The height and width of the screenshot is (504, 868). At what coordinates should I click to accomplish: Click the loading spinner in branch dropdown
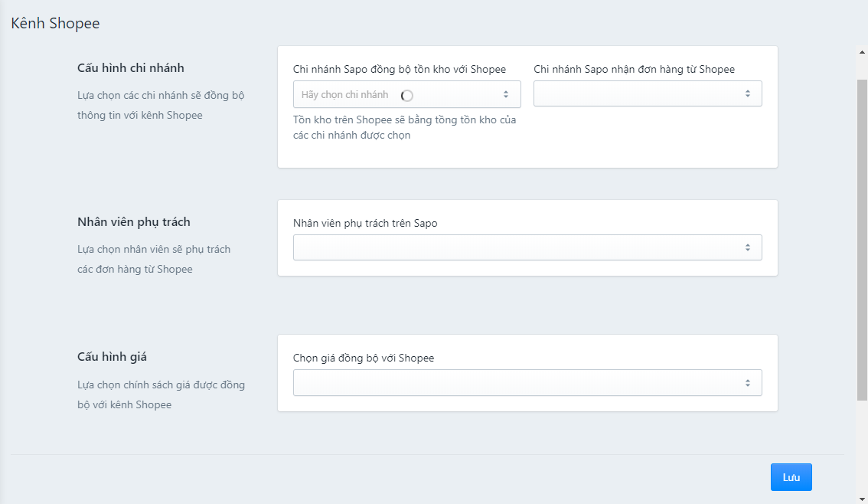407,95
